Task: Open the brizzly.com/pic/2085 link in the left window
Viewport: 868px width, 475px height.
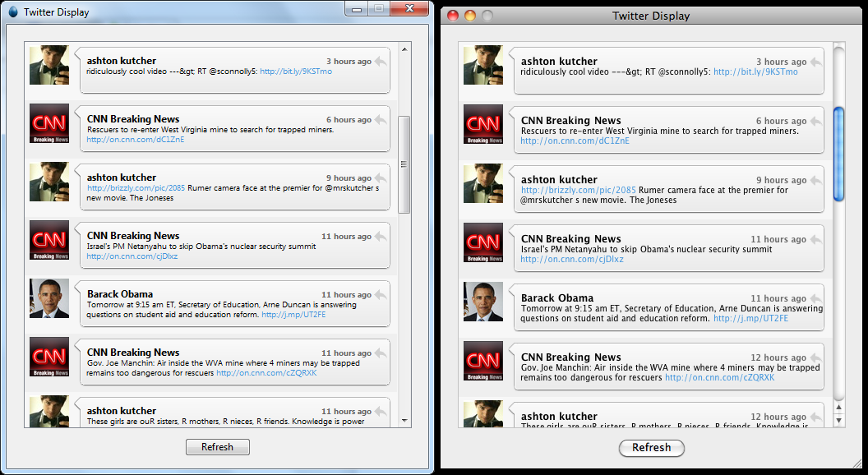Action: click(x=136, y=188)
